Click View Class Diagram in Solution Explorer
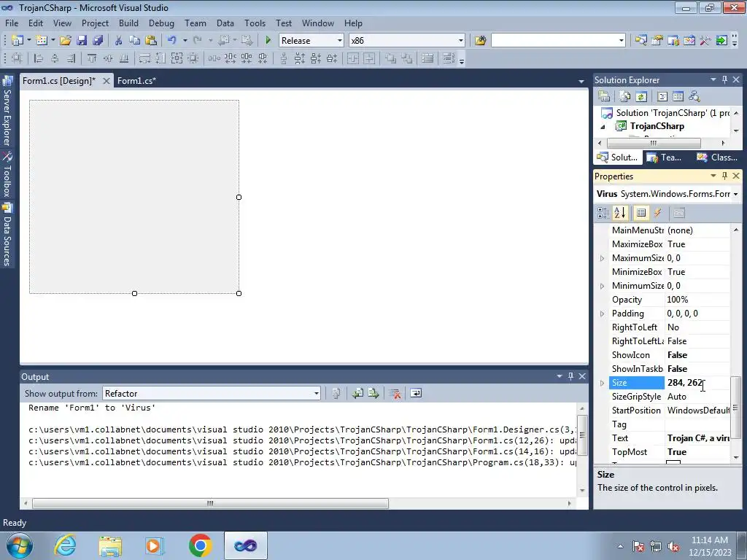 click(x=694, y=97)
